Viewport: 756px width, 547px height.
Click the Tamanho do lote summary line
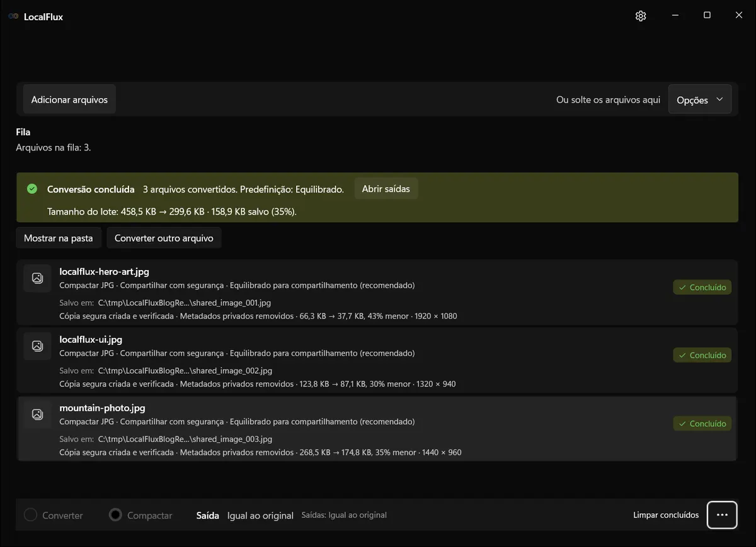(x=172, y=211)
